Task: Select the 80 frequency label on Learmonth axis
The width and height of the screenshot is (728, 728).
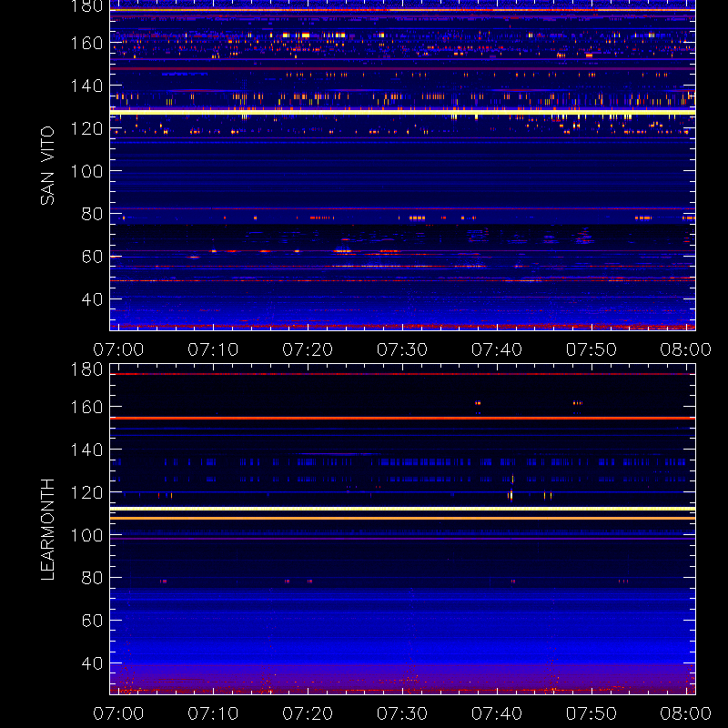Action: point(93,578)
